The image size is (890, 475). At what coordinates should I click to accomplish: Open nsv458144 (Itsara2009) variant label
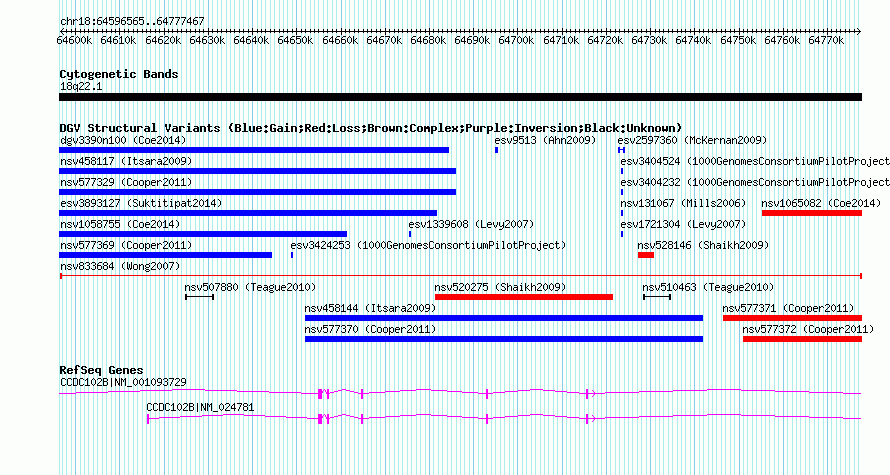pyautogui.click(x=370, y=308)
